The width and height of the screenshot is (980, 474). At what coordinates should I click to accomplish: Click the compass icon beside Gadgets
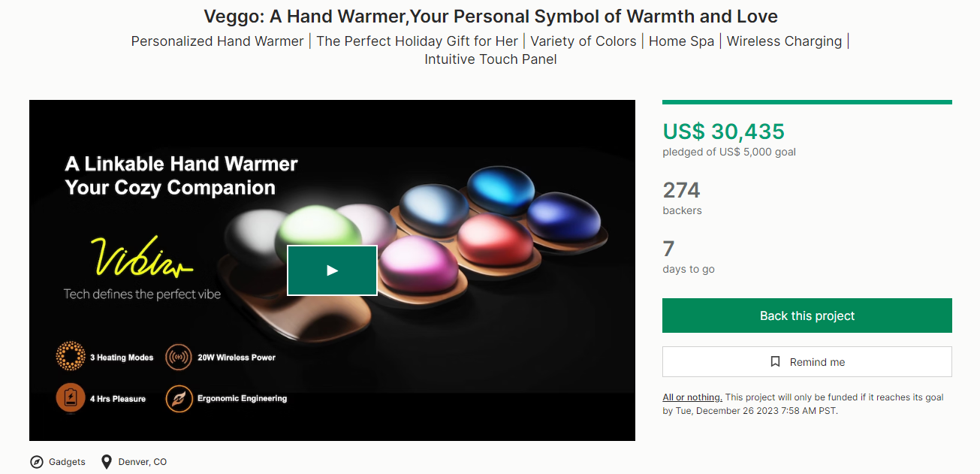[x=37, y=462]
